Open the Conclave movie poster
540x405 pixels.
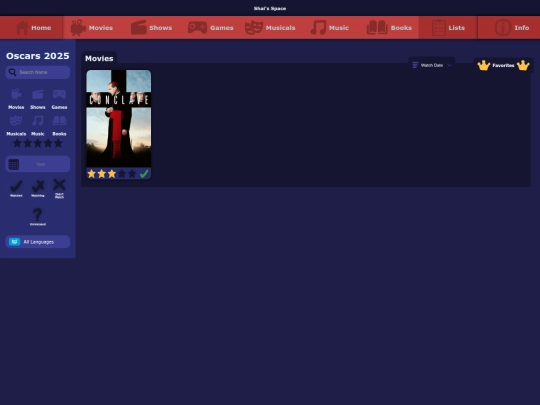(118, 118)
